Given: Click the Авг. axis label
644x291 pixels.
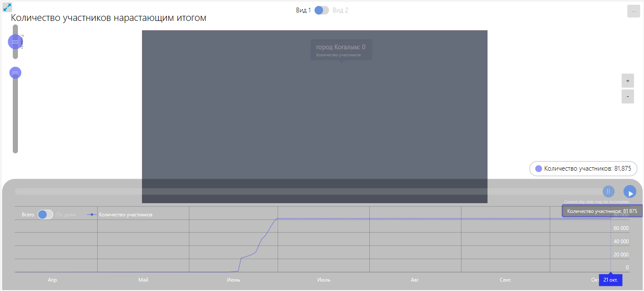Looking at the screenshot, I should coord(415,280).
